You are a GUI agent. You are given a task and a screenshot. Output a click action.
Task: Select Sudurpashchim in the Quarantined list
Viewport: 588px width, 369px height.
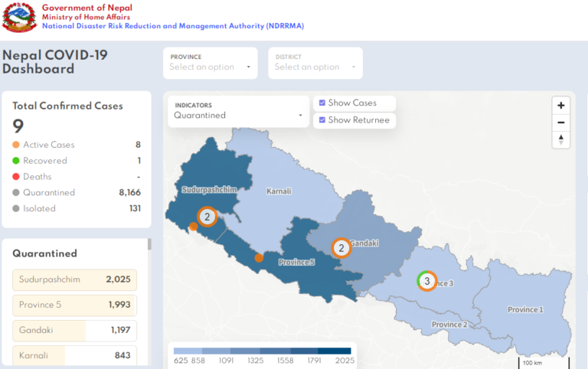point(74,280)
